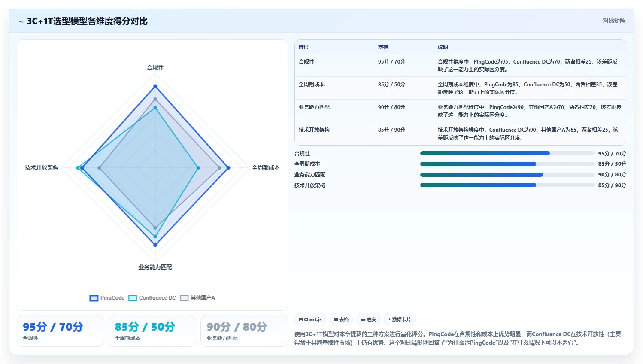Click PingCode's data point on the 全周期成本 axis
This screenshot has height=364, width=643.
tap(228, 168)
